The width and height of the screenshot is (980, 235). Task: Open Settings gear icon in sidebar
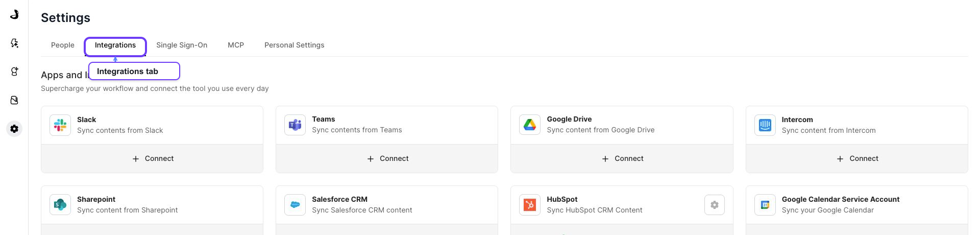click(14, 129)
